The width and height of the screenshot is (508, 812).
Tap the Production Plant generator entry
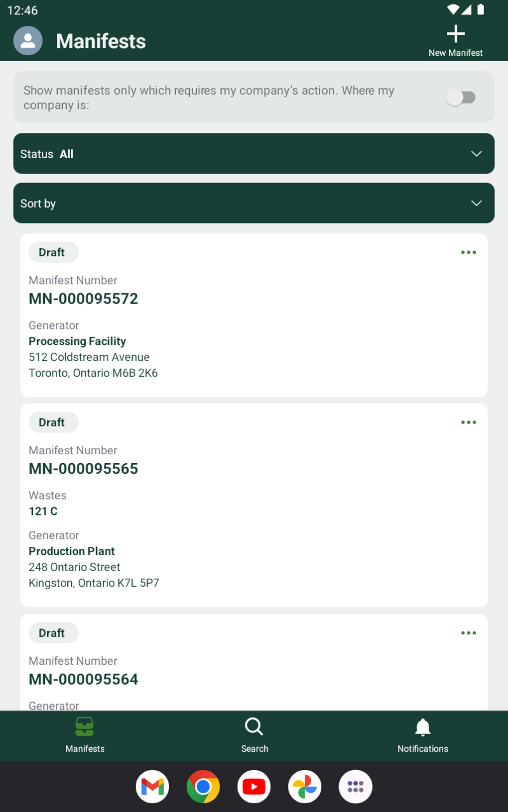click(x=72, y=551)
